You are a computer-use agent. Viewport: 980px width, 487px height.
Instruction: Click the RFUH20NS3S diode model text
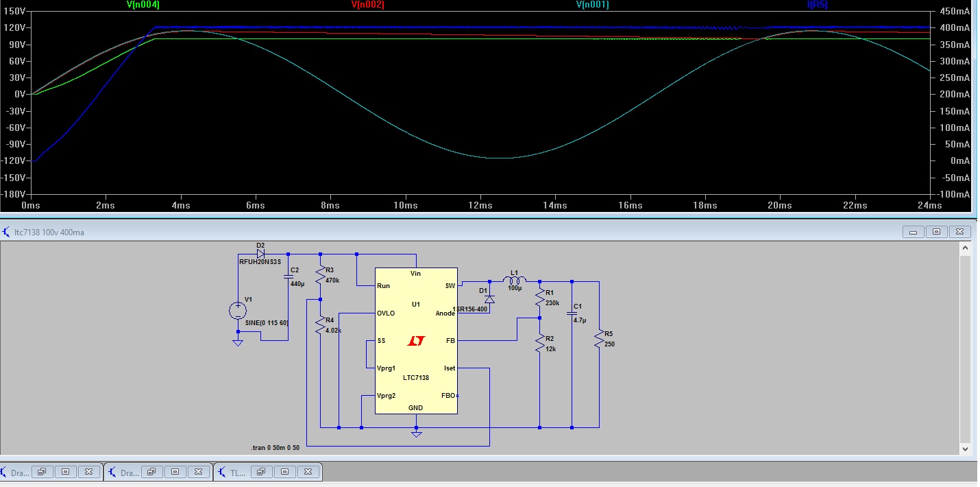point(260,261)
